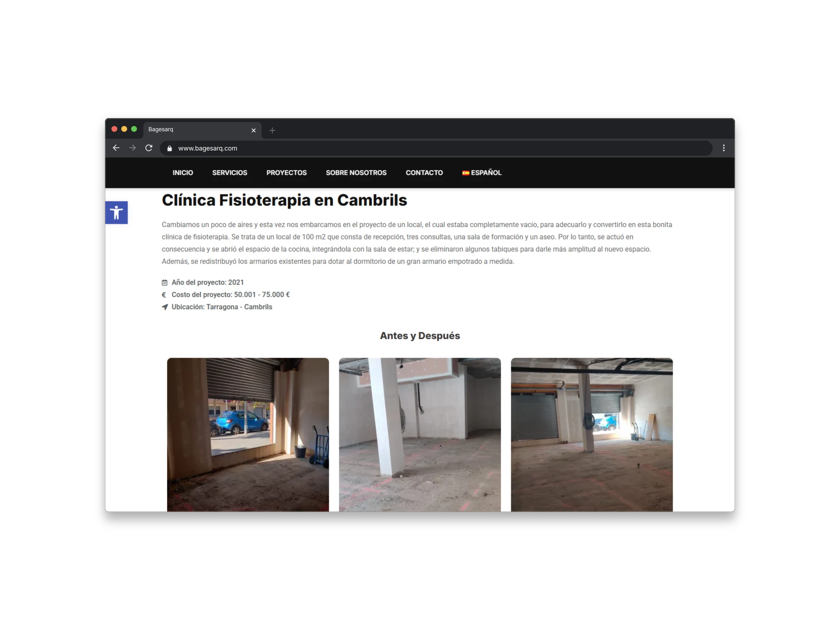Open a new browser tab
This screenshot has width=840, height=630.
coord(272,130)
